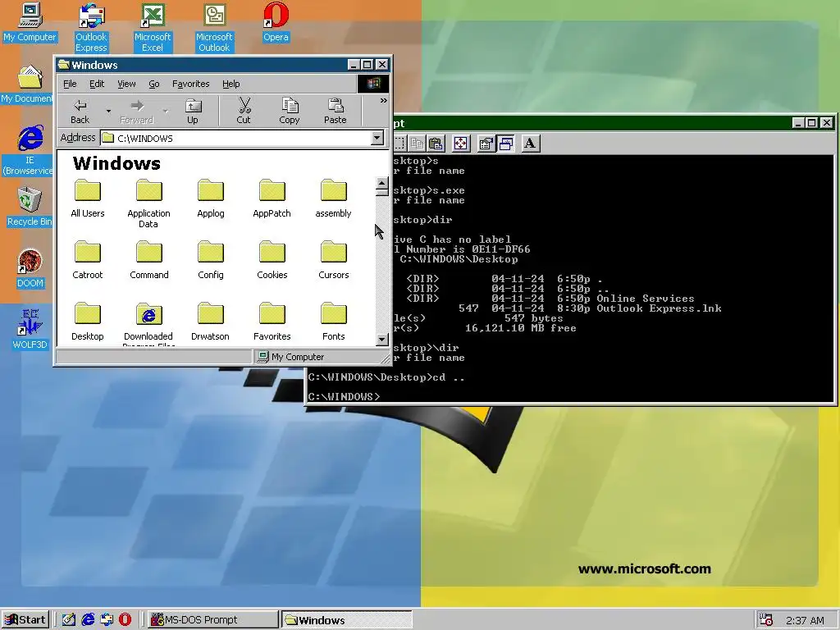The image size is (840, 630).
Task: Click the Paste toolbar button in explorer
Action: tap(336, 112)
